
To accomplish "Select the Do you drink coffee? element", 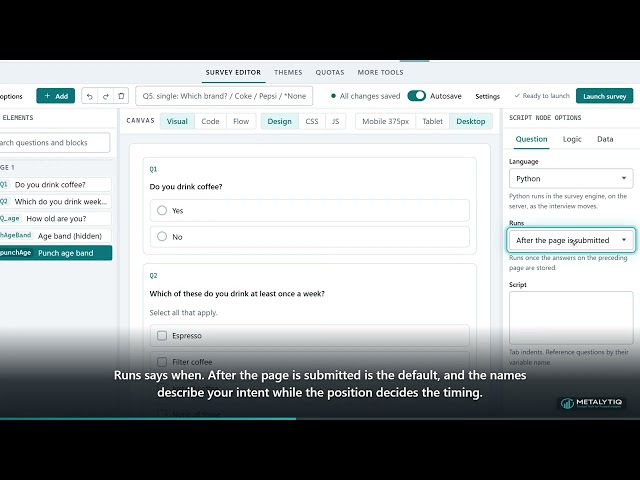I will (55, 184).
